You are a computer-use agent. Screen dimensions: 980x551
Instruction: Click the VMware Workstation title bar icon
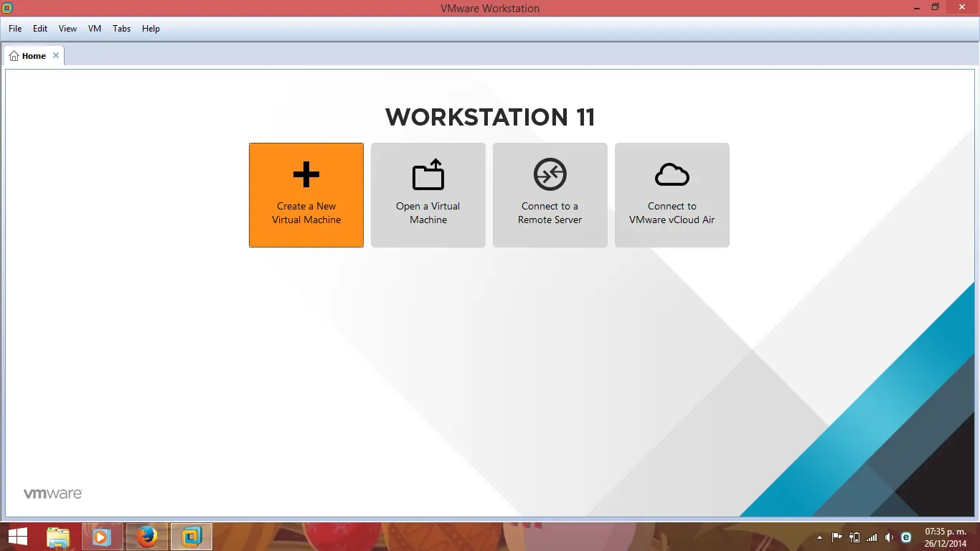click(x=8, y=8)
